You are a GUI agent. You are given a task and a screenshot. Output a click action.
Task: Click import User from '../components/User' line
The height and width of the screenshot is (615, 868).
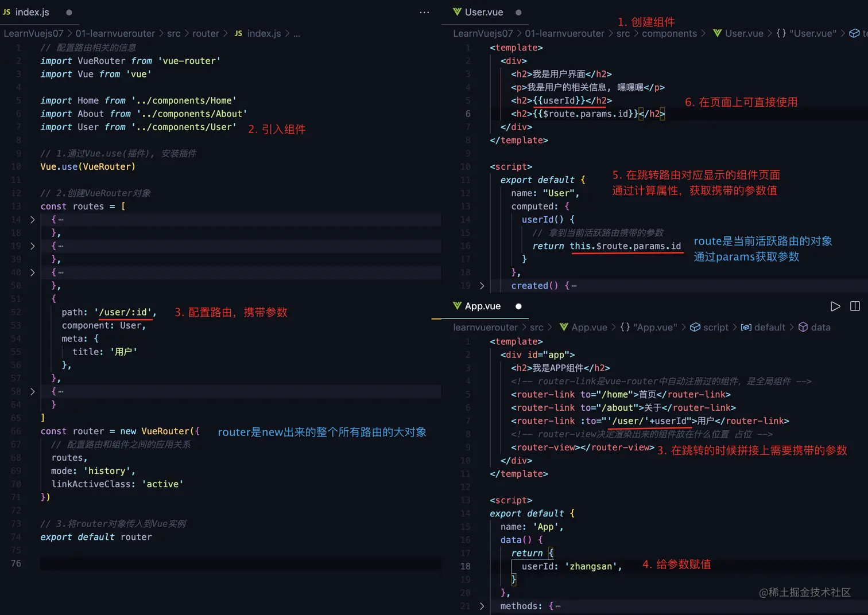point(138,127)
